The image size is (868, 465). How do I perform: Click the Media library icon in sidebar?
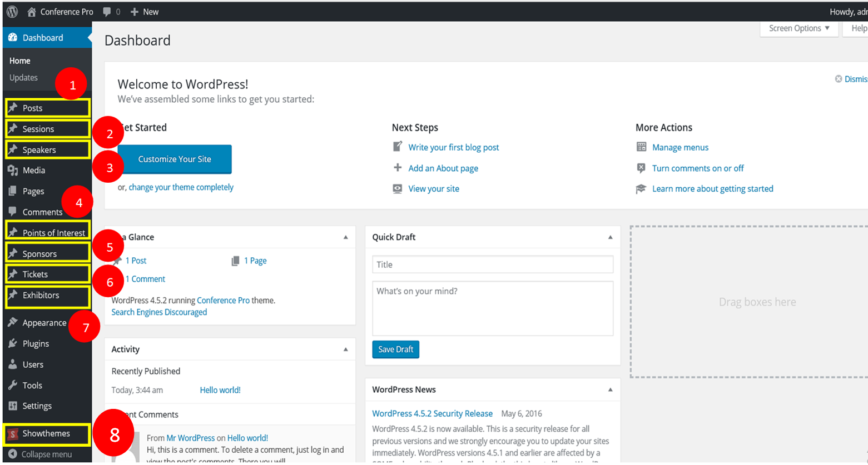13,171
